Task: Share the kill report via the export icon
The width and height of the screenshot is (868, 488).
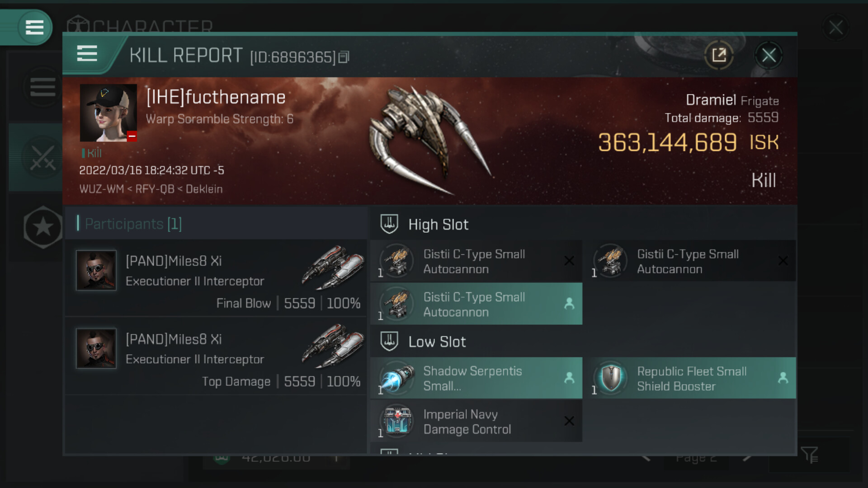Action: coord(719,56)
